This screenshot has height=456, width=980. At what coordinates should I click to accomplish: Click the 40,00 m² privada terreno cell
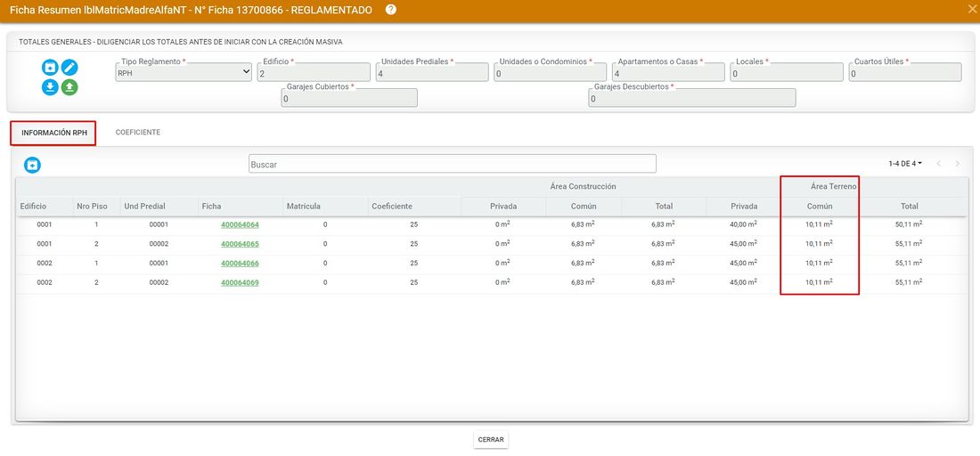pos(743,224)
